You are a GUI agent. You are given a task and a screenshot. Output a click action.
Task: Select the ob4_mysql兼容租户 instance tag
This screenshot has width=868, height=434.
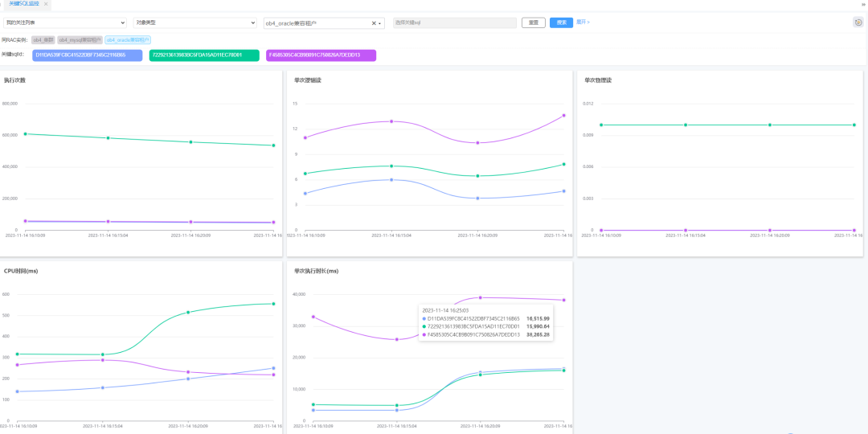tap(80, 40)
